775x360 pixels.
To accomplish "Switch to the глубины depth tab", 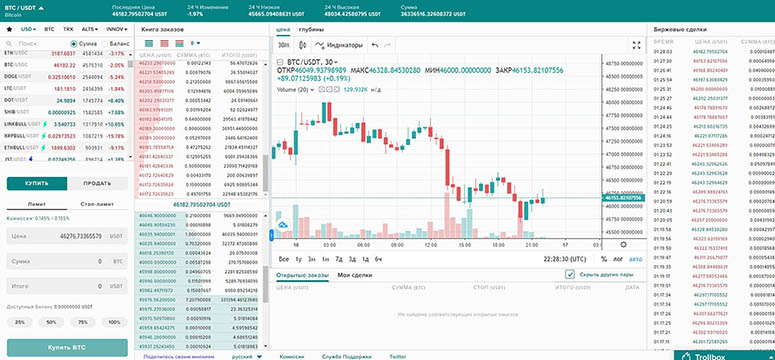I will coord(311,30).
